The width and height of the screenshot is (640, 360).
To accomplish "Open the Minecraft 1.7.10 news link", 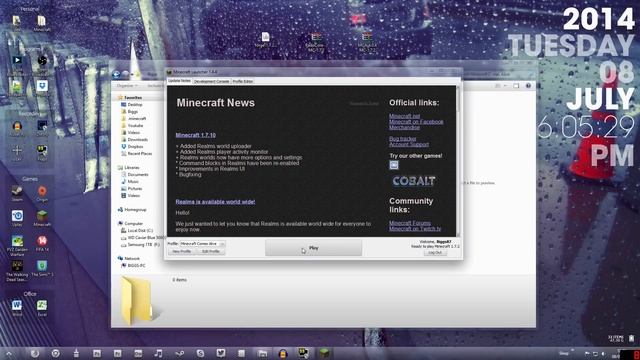I will coord(196,135).
